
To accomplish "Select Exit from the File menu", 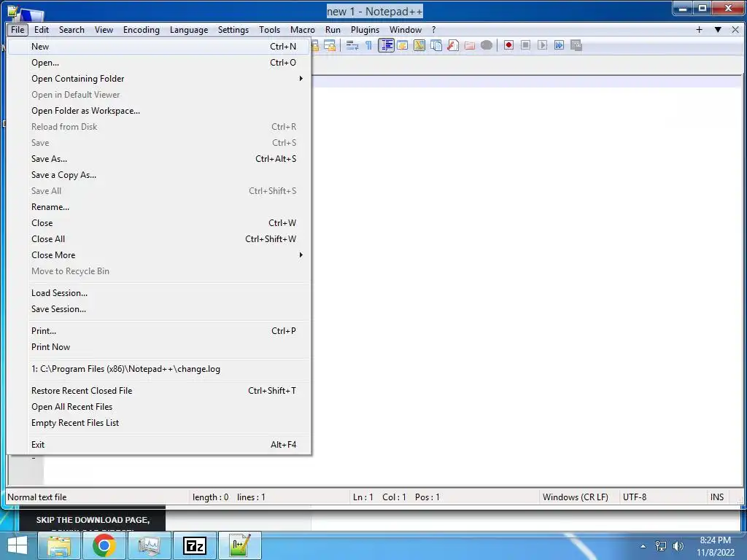I will 160,445.
